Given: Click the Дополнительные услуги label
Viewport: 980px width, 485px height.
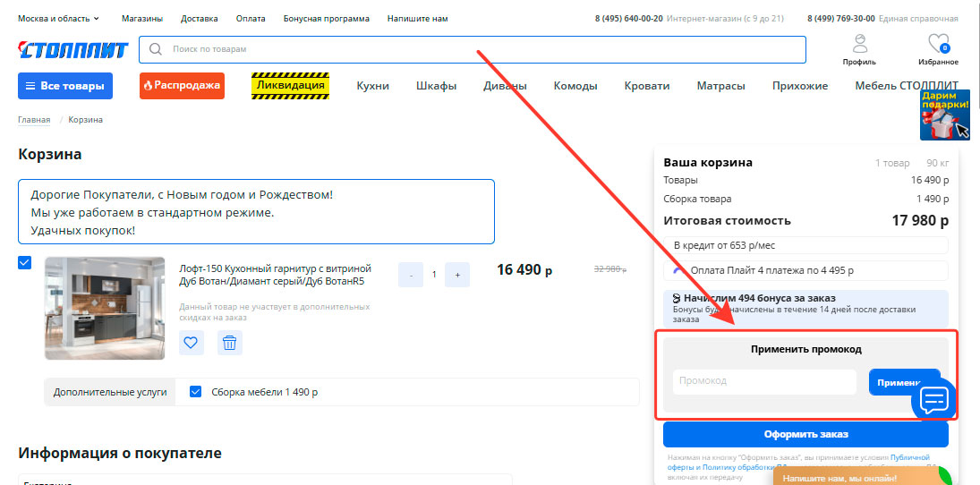Looking at the screenshot, I should (110, 393).
